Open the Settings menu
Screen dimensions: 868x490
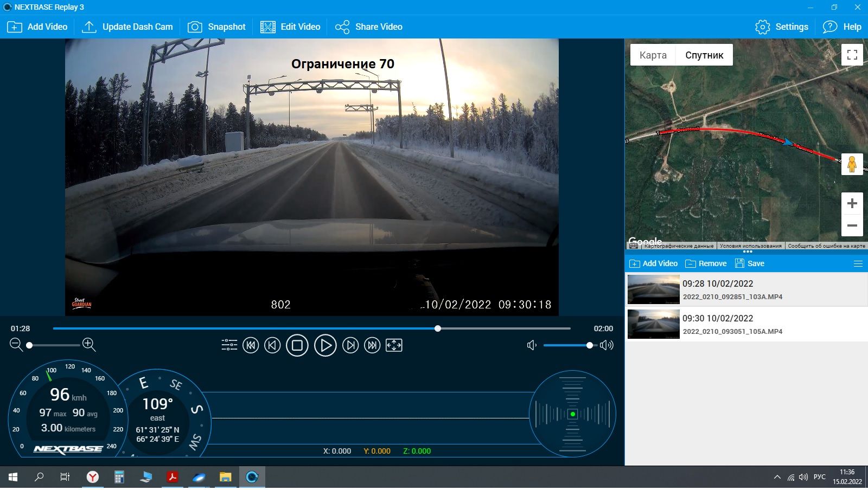782,27
